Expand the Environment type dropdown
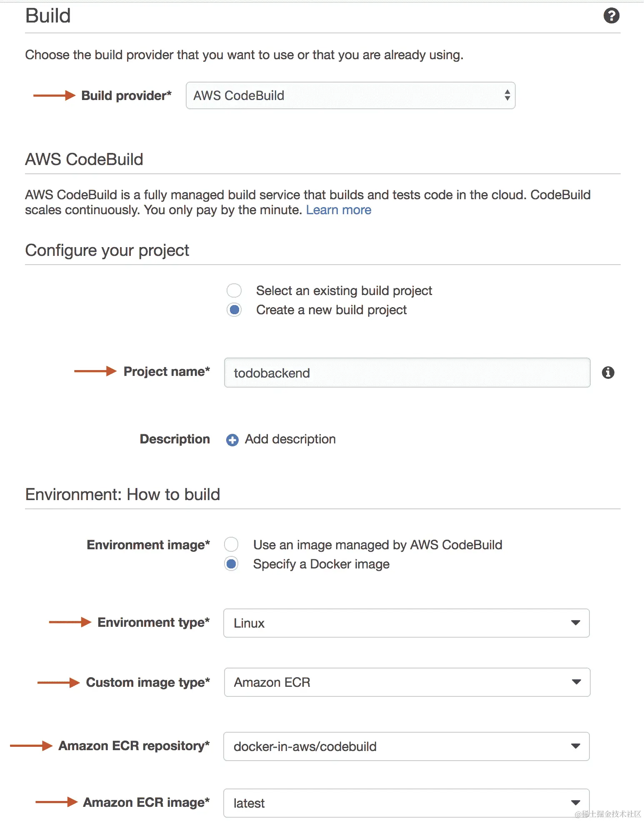 [406, 623]
